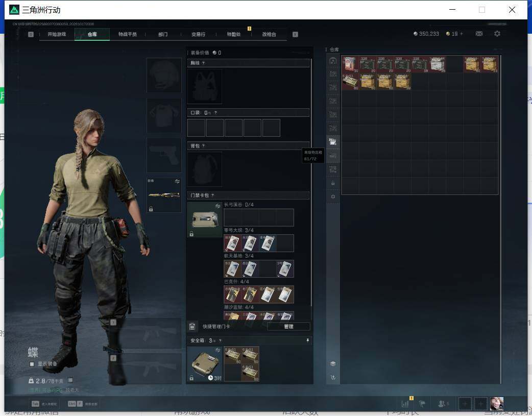Click the help question mark beside 胸挂
Image resolution: width=532 pixels, height=416 pixels.
(x=203, y=63)
